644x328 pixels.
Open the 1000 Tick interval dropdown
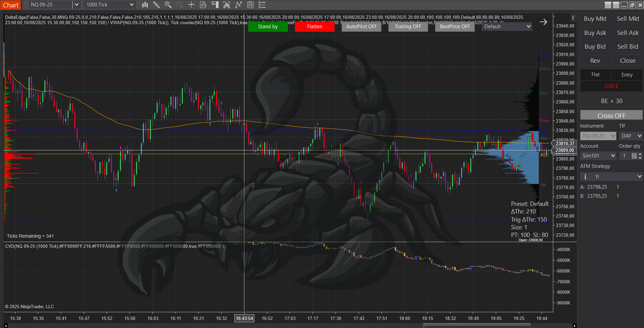point(109,4)
